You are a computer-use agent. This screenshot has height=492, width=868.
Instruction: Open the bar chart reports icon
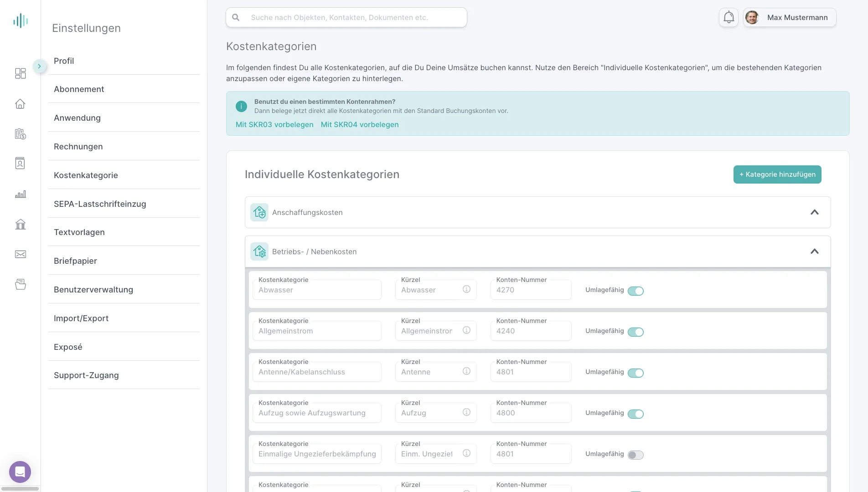(21, 194)
